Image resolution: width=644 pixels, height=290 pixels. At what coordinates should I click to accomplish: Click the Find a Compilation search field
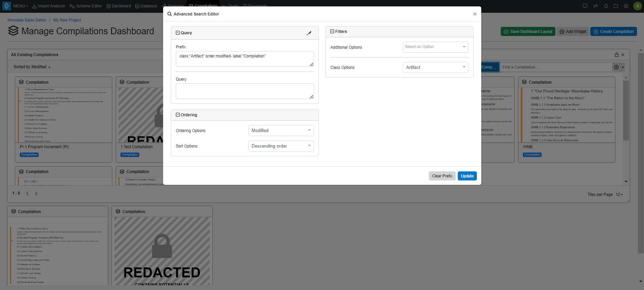[556, 67]
